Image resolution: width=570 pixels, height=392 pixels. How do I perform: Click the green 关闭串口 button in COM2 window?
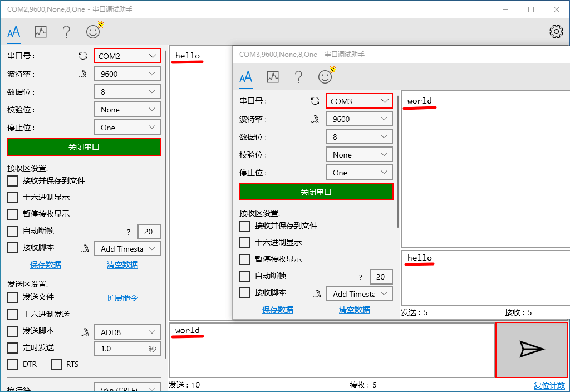pyautogui.click(x=83, y=147)
